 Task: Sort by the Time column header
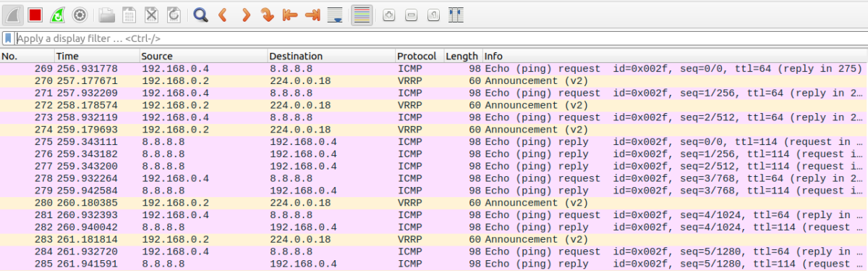tap(97, 56)
